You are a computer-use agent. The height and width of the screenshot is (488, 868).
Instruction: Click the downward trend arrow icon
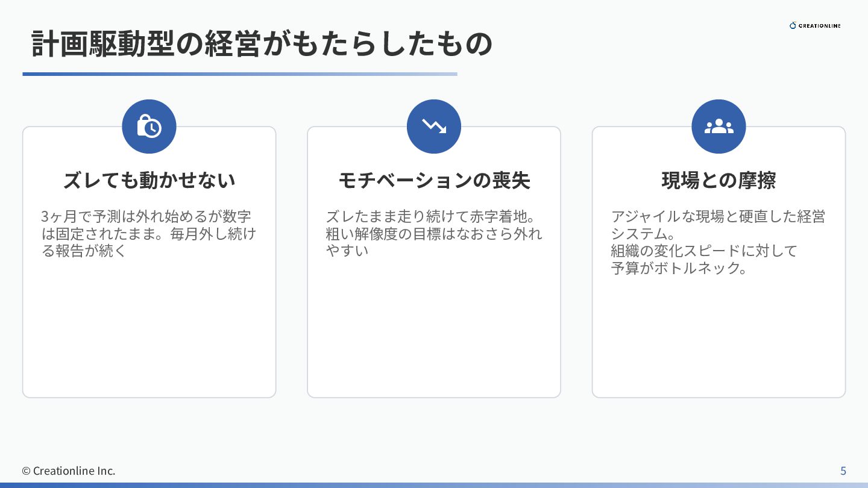pos(434,127)
